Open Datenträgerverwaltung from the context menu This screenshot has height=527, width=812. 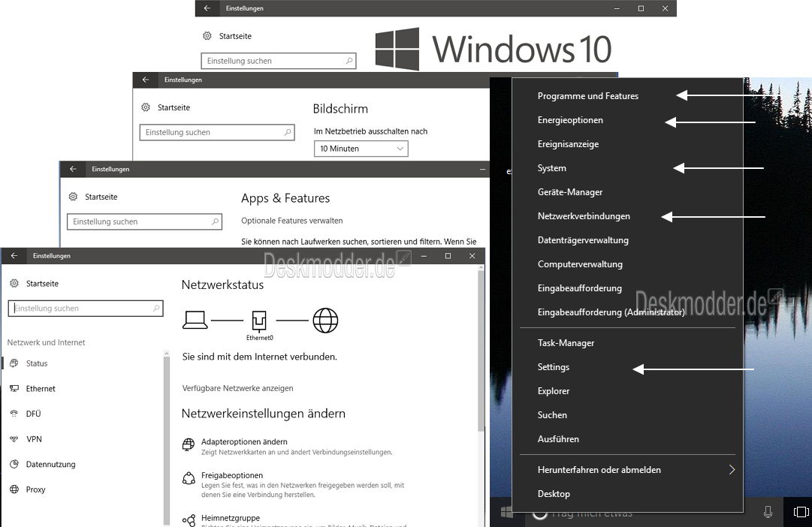click(583, 240)
